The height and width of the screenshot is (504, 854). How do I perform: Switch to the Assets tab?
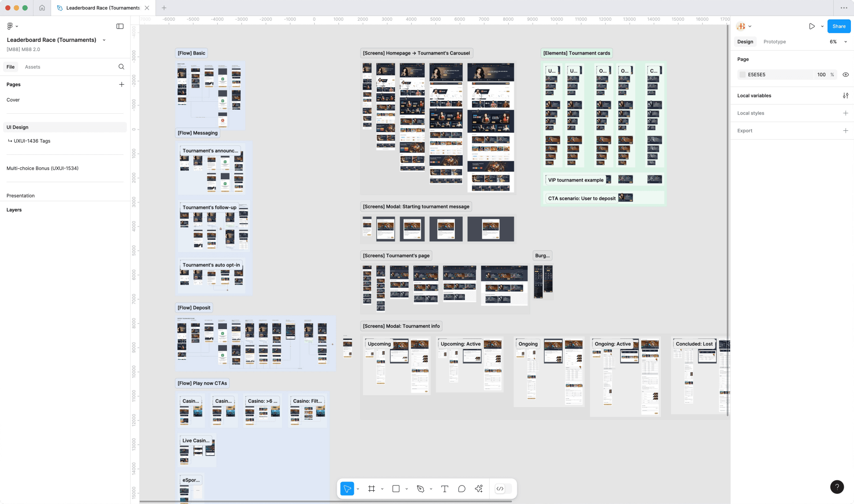tap(32, 67)
